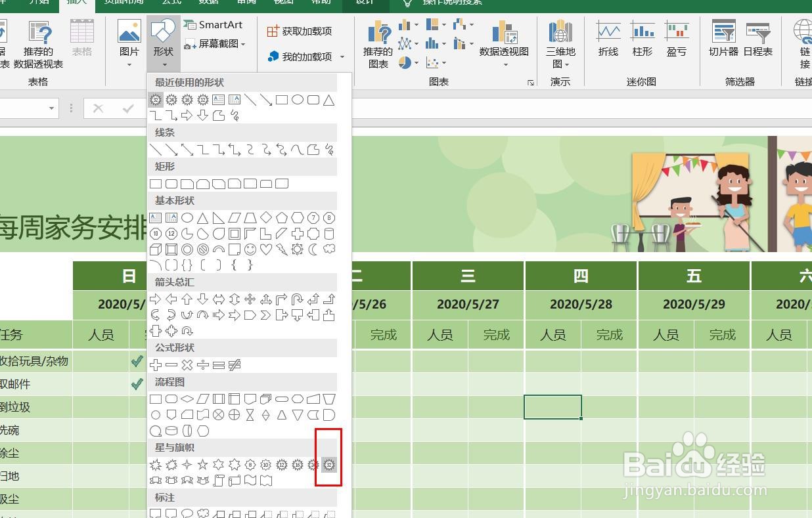Select the highlighted cell under 四 人员

[x=553, y=407]
